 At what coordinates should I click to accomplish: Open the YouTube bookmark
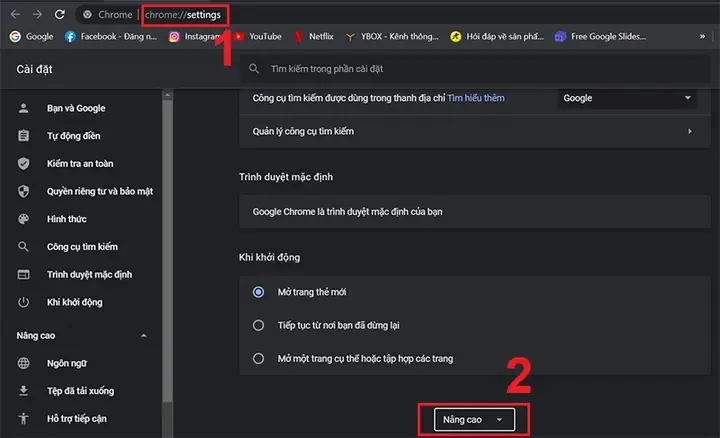(x=258, y=37)
